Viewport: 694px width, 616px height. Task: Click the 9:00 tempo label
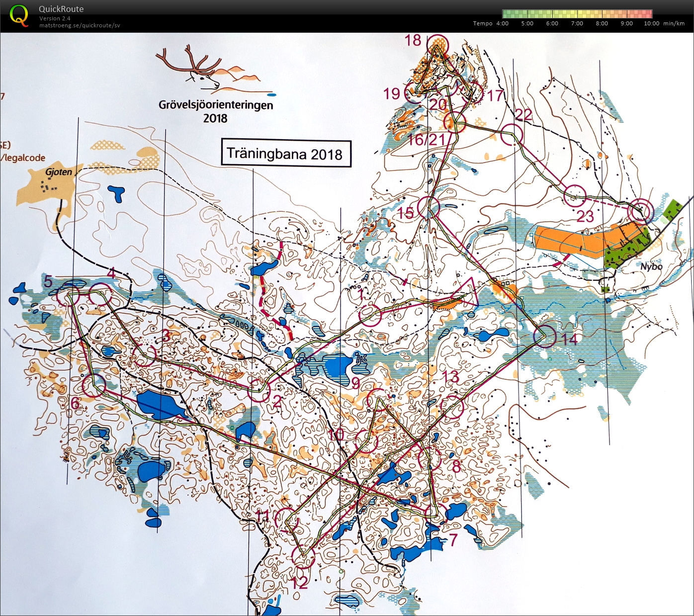(626, 23)
